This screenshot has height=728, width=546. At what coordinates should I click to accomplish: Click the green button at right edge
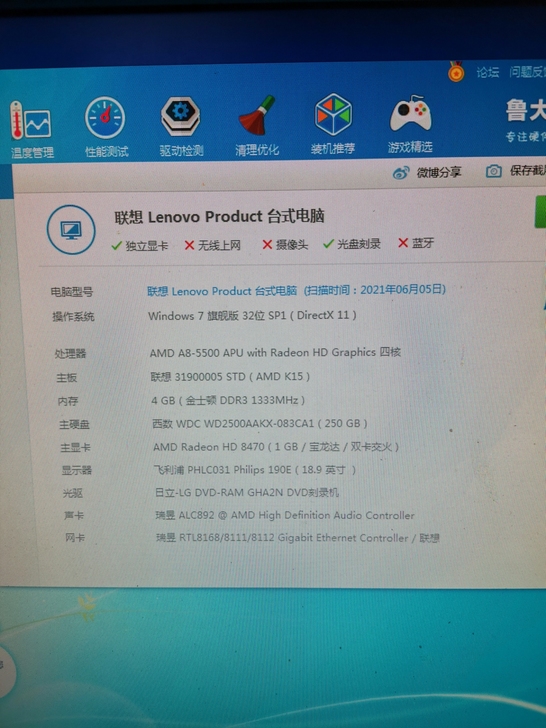coord(540,211)
